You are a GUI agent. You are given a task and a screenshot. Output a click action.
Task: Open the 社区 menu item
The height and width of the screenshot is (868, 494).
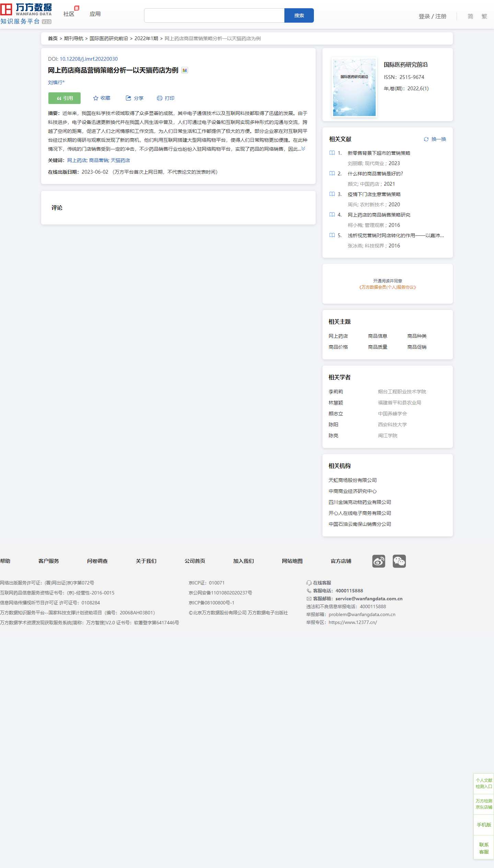(69, 14)
